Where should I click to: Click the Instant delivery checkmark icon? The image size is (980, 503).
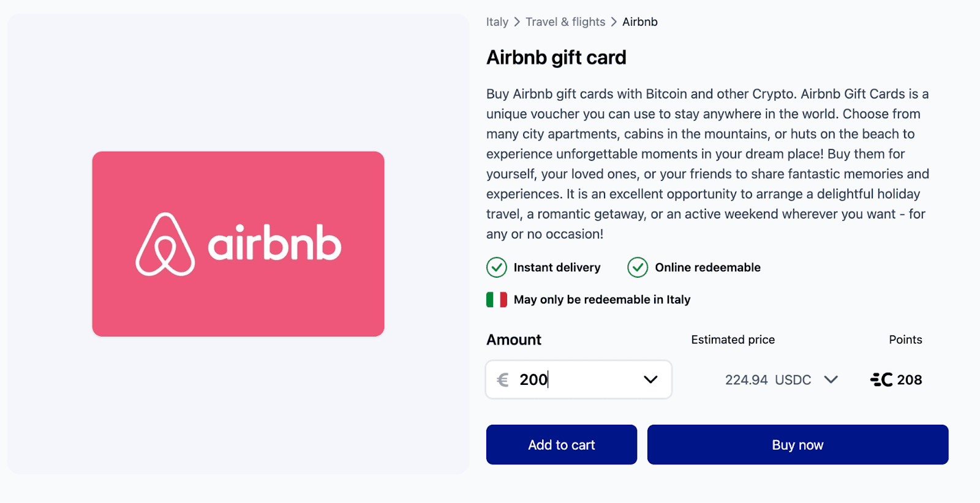coord(496,267)
